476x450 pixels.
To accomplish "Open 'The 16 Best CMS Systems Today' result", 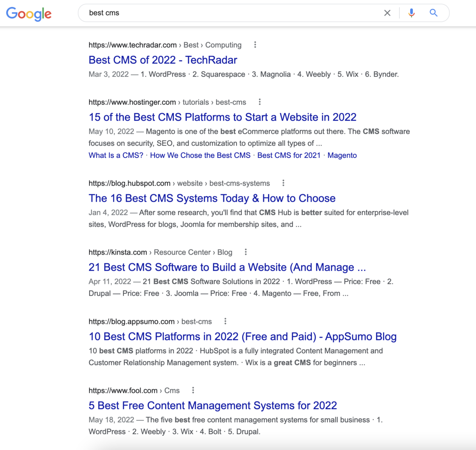I will [x=212, y=198].
